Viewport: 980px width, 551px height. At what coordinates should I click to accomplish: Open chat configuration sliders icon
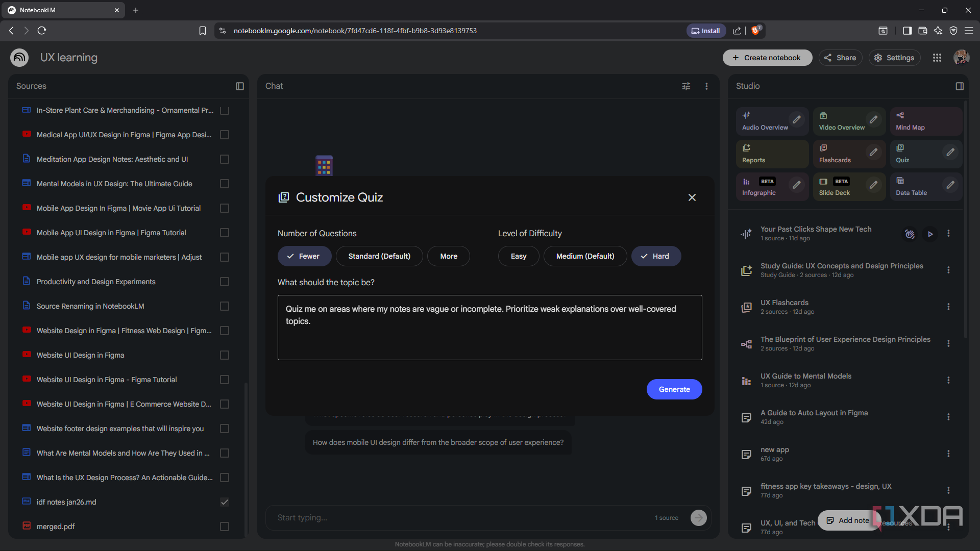686,86
